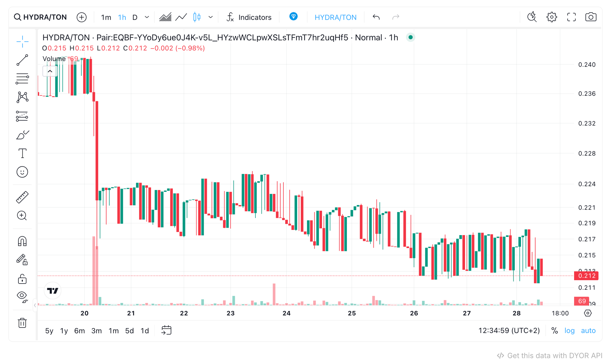
Task: Open the go to date calendar
Action: click(x=166, y=331)
